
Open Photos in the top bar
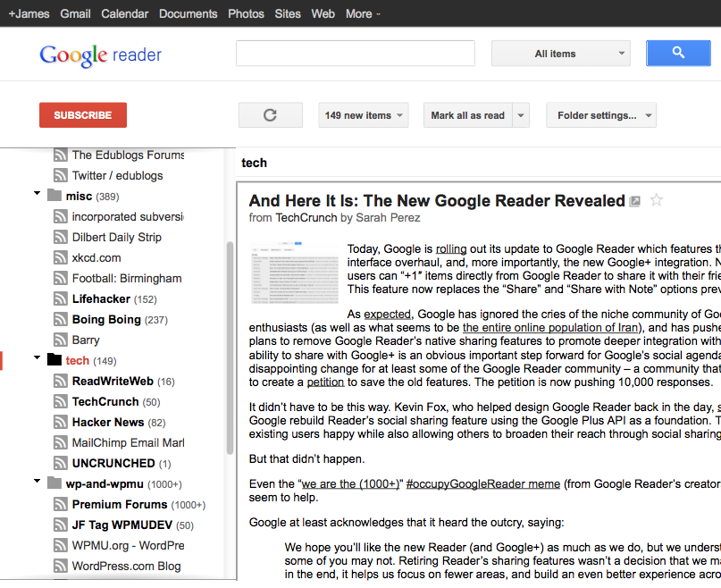(246, 13)
